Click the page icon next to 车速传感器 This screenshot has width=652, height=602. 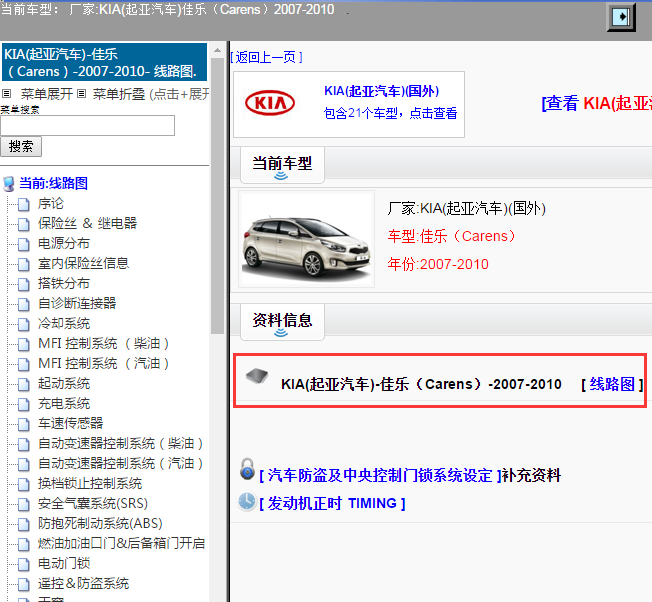(24, 424)
